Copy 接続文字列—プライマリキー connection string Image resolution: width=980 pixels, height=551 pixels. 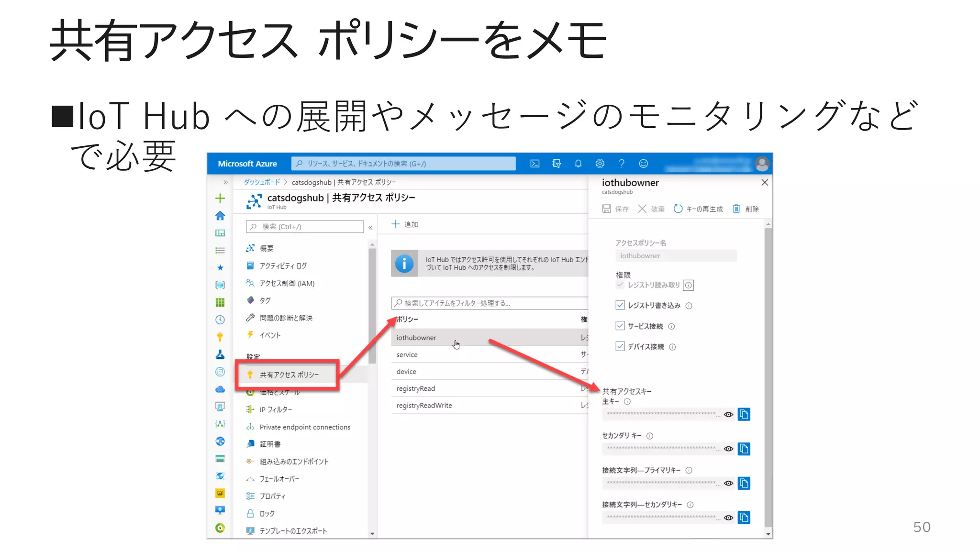tap(744, 483)
